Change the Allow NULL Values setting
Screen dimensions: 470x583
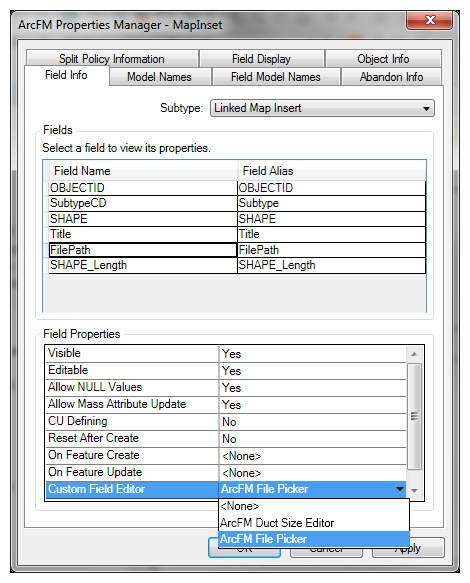312,388
